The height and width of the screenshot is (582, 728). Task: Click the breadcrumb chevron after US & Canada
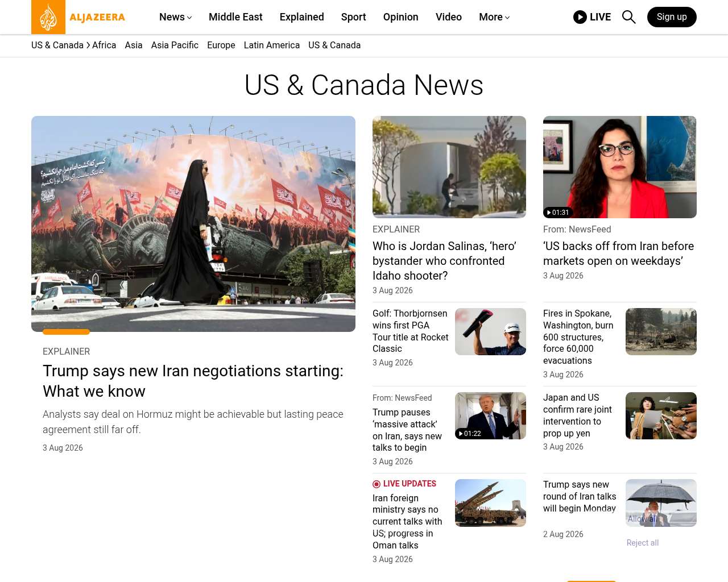(88, 45)
